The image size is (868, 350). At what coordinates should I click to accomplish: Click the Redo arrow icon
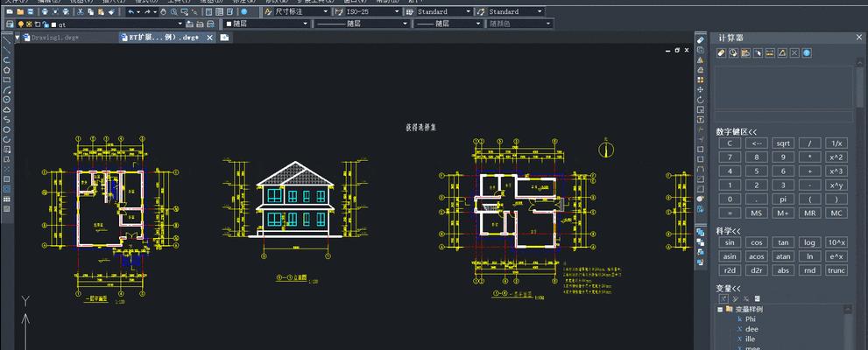point(147,11)
